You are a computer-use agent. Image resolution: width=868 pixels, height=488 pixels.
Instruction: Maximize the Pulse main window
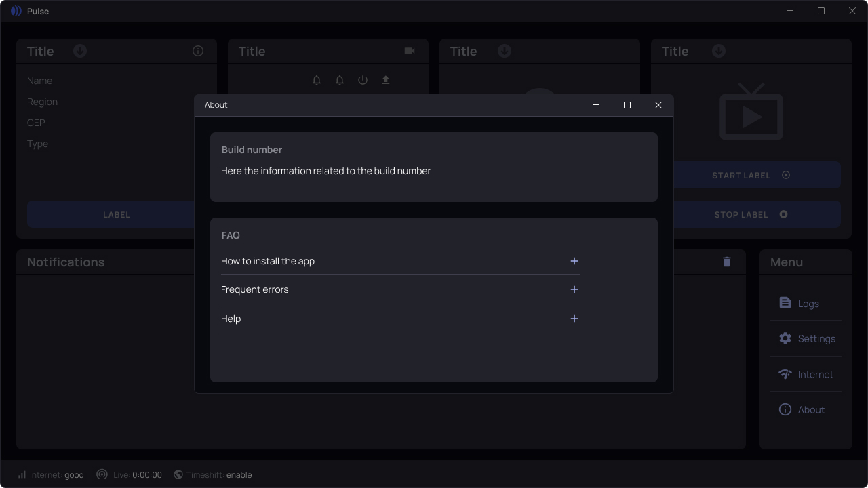(821, 11)
